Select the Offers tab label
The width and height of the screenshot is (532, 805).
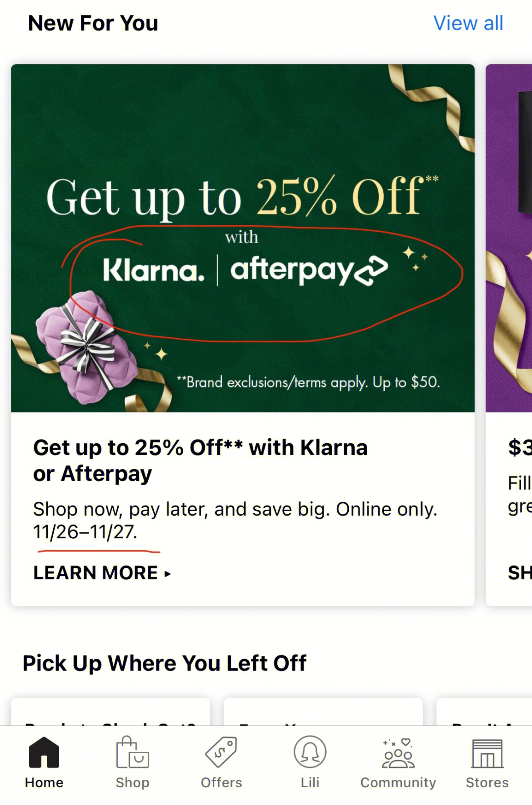tap(221, 782)
